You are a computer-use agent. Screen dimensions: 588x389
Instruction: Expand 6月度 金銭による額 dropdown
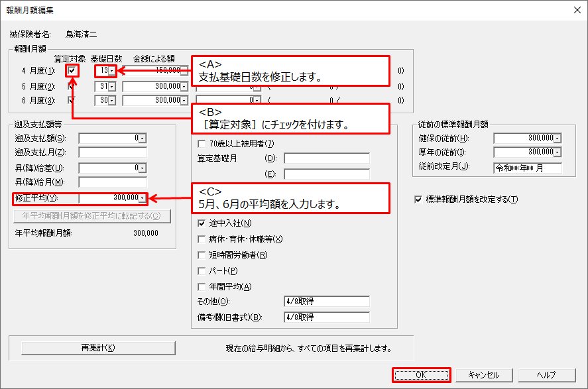[x=184, y=101]
